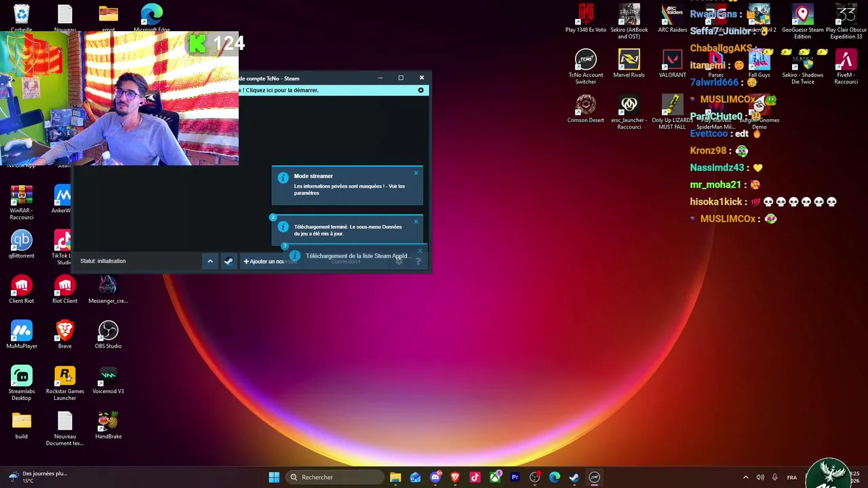Click the 'Cliquez ici pour la démarrer' banner text
Viewport: 868px width, 488px height.
(x=279, y=90)
